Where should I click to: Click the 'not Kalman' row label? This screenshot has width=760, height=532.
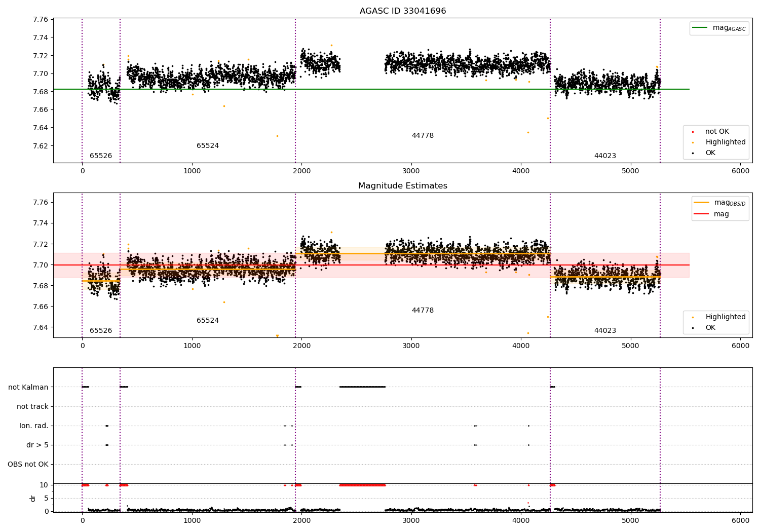28,387
